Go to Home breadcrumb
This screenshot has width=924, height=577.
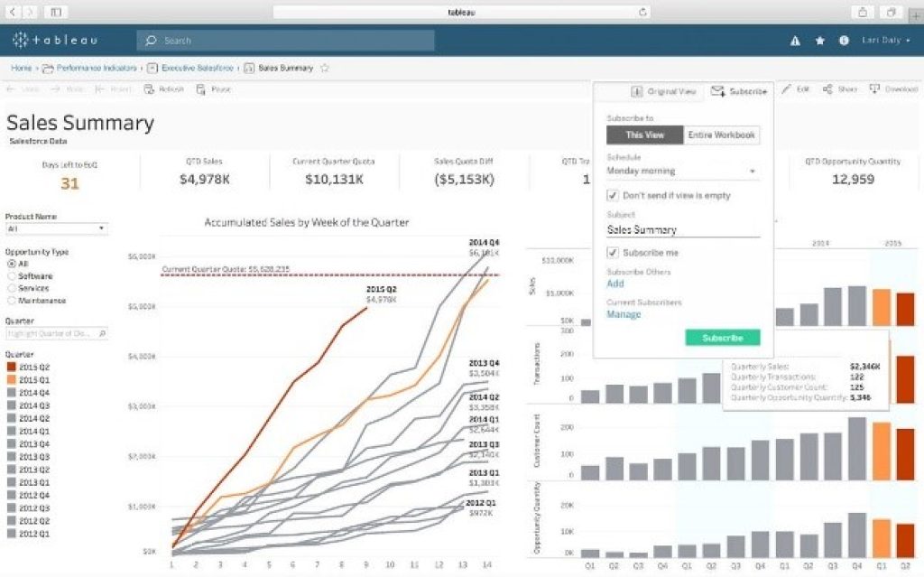22,68
